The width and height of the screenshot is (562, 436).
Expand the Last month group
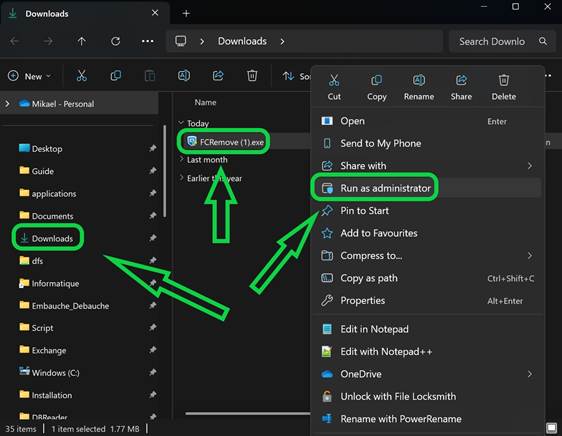point(181,160)
